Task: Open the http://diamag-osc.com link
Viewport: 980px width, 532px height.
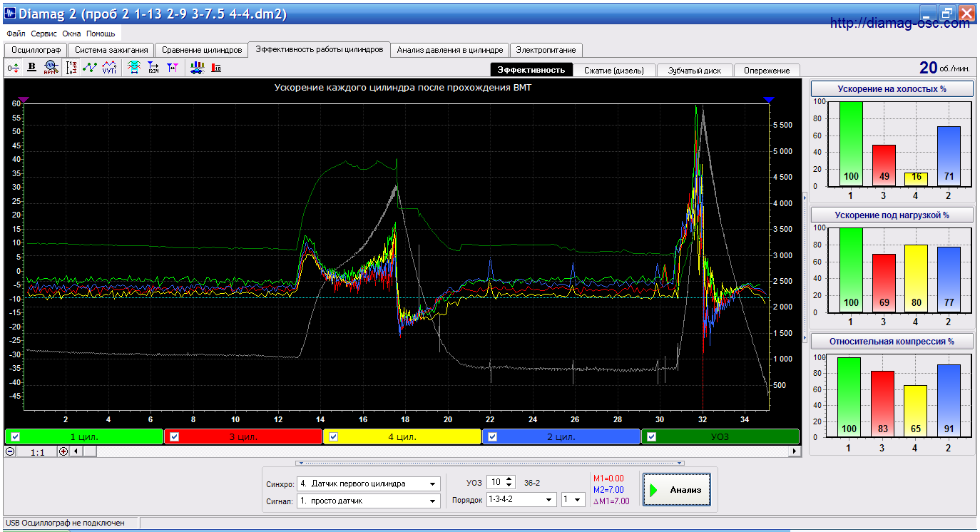Action: coord(900,24)
